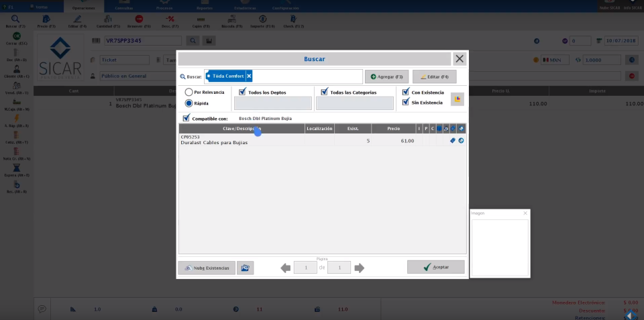Toggle the Con Existencia checkbox
This screenshot has height=320, width=644.
(x=406, y=92)
